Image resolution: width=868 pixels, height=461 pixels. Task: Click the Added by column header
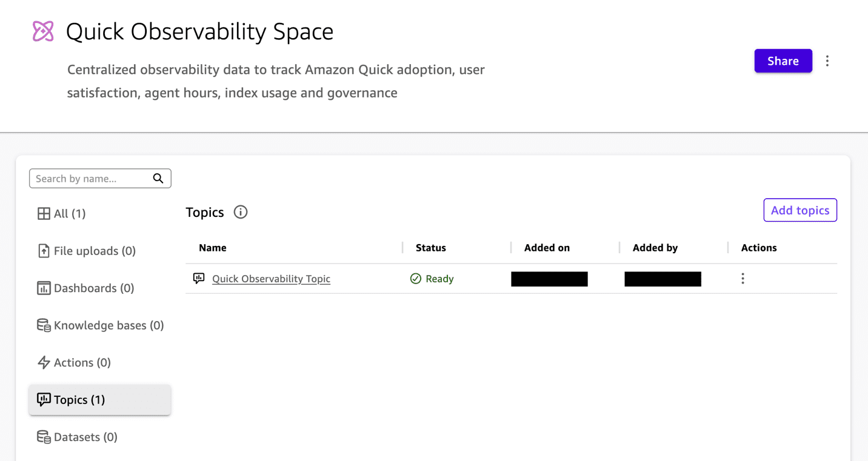pyautogui.click(x=655, y=248)
